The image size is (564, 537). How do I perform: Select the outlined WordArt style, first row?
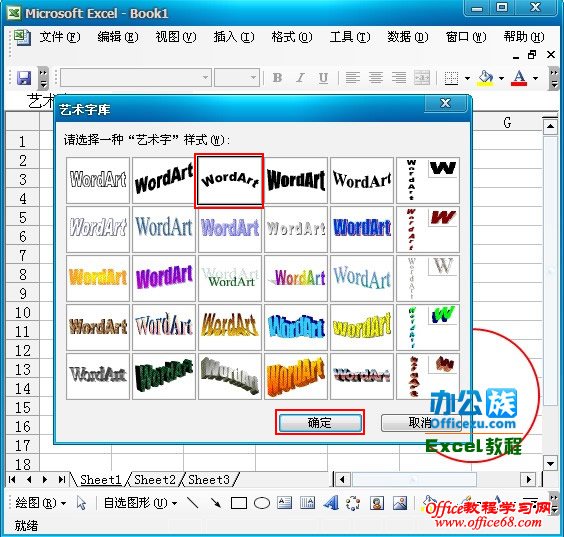[98, 180]
